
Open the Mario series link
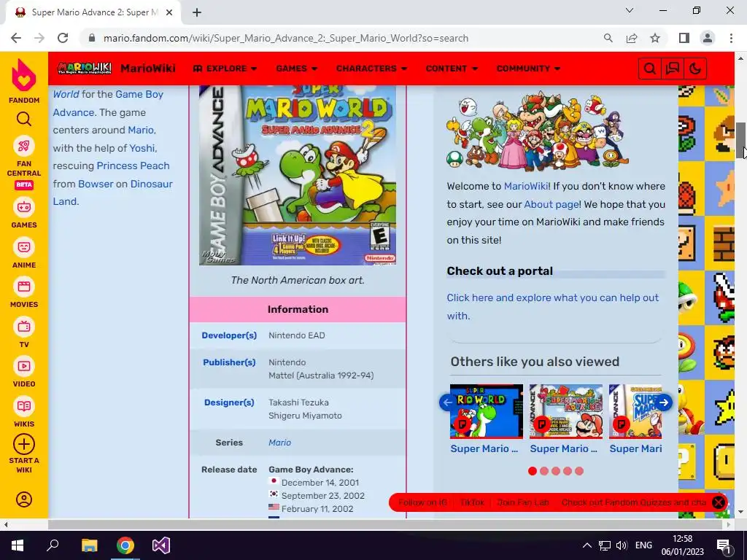(279, 443)
